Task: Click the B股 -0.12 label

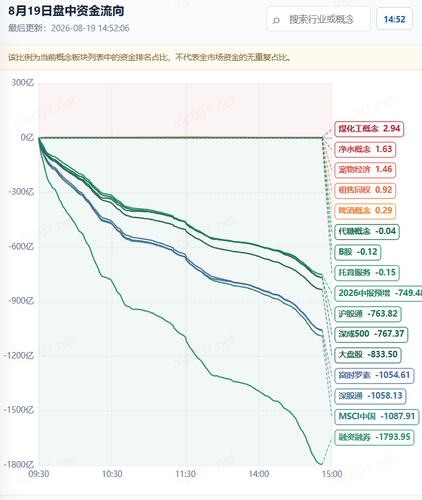Action: point(358,252)
